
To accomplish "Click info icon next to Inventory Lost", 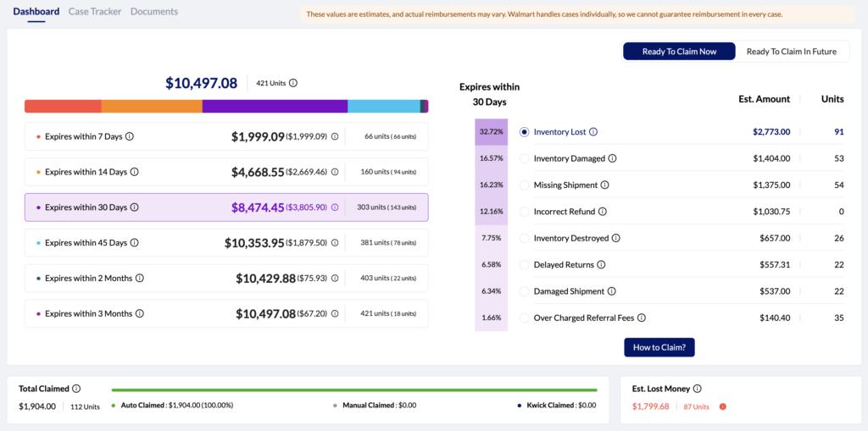I will 593,132.
